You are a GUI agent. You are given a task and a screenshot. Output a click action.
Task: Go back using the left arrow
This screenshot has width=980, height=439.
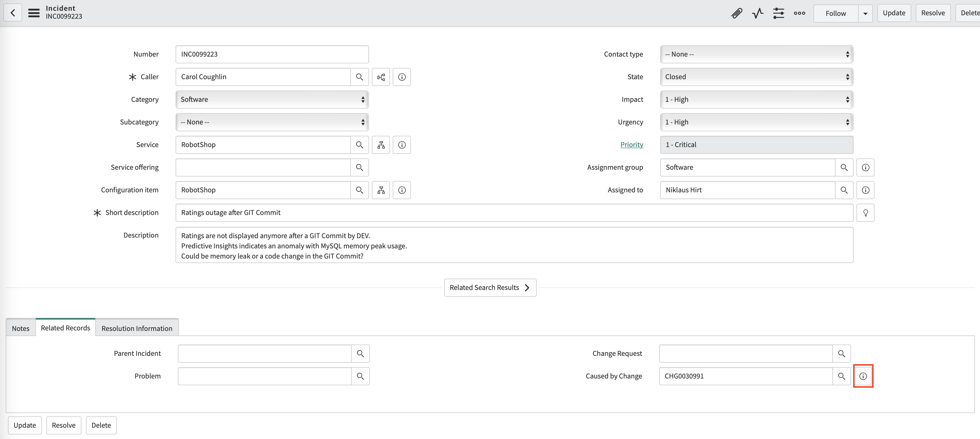coord(13,13)
